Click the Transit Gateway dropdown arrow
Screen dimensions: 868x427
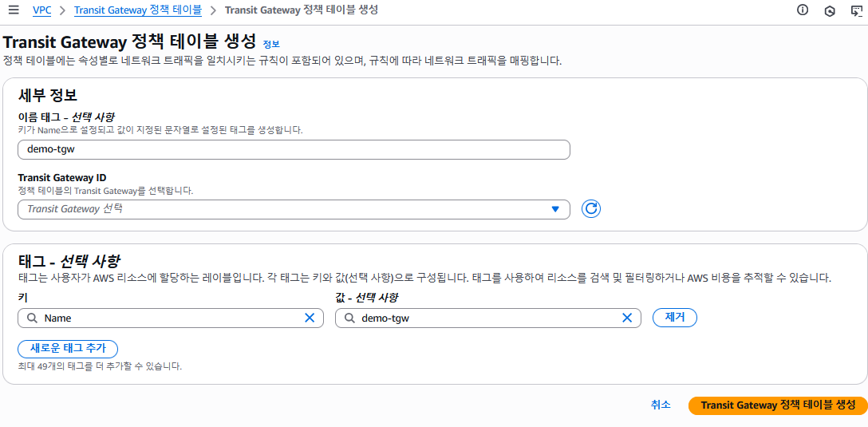coord(556,209)
